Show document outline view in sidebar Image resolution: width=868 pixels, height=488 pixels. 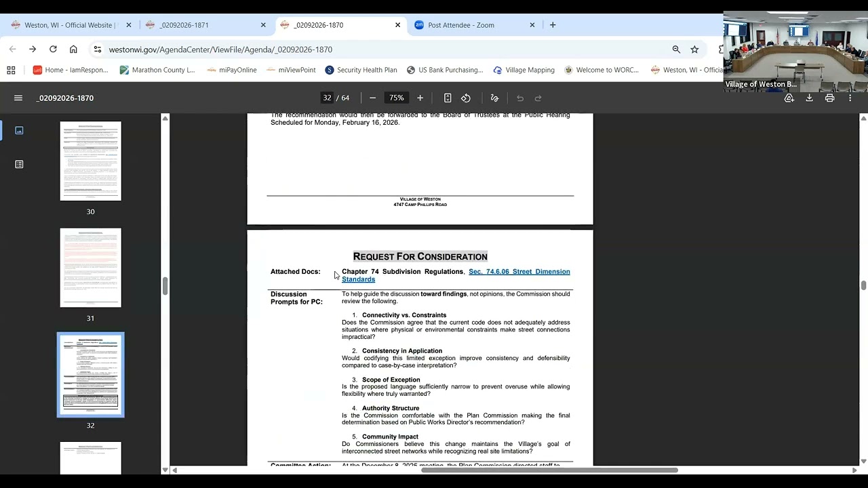19,164
